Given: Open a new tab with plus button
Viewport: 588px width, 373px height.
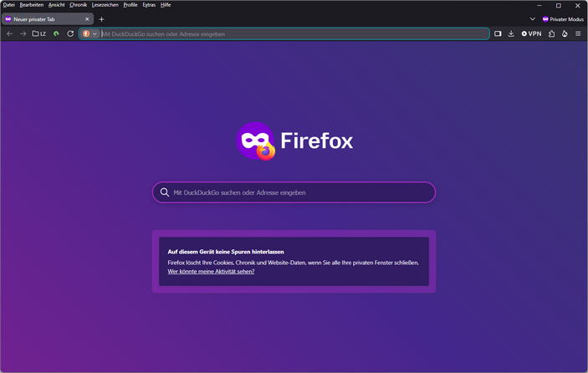Looking at the screenshot, I should click(102, 19).
